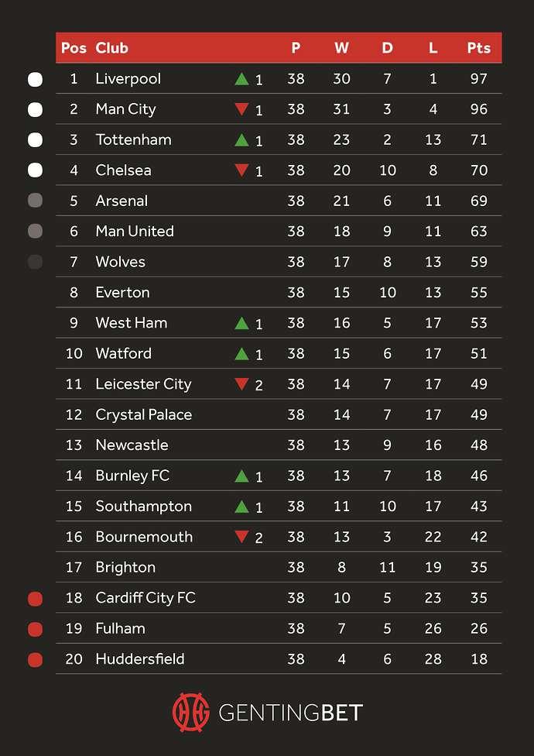This screenshot has width=534, height=756.
Task: Click the white dot next to Liverpool
Action: [35, 79]
